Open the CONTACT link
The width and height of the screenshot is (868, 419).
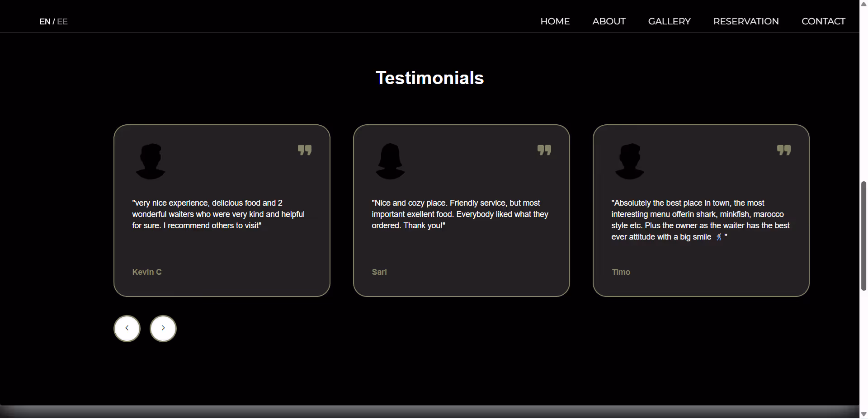click(823, 21)
